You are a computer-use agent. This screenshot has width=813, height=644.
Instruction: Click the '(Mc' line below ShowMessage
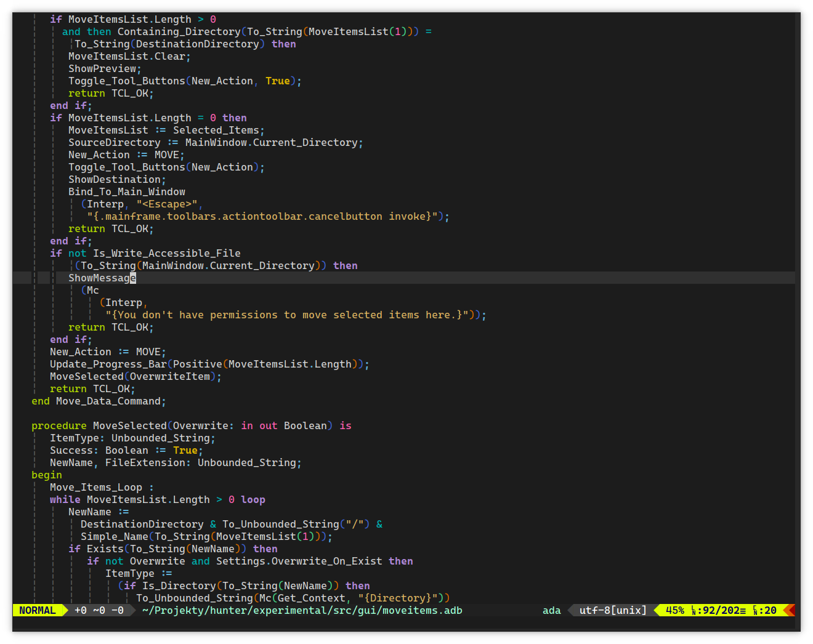(90, 290)
